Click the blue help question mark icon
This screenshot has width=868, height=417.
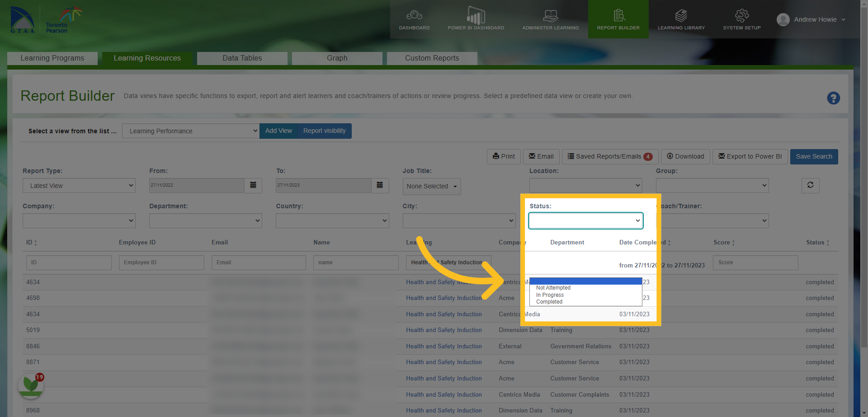833,98
